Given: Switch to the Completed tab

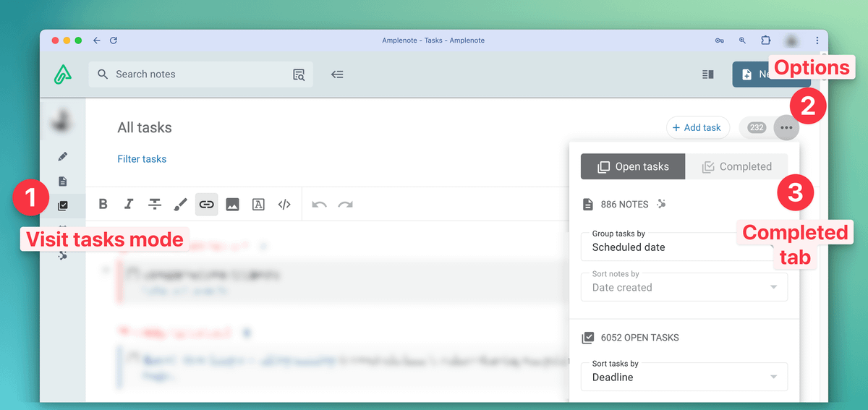Looking at the screenshot, I should [x=736, y=166].
